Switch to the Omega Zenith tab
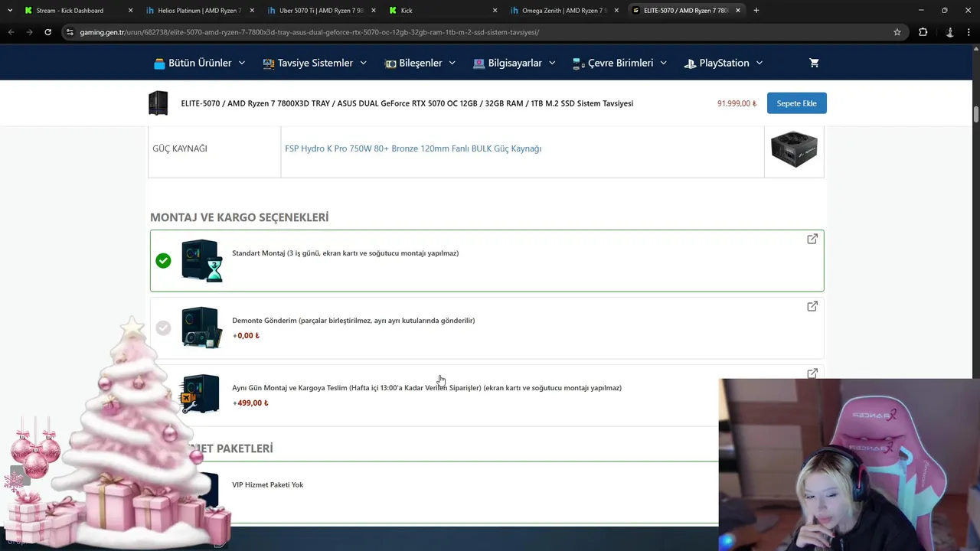This screenshot has height=551, width=980. click(x=564, y=11)
